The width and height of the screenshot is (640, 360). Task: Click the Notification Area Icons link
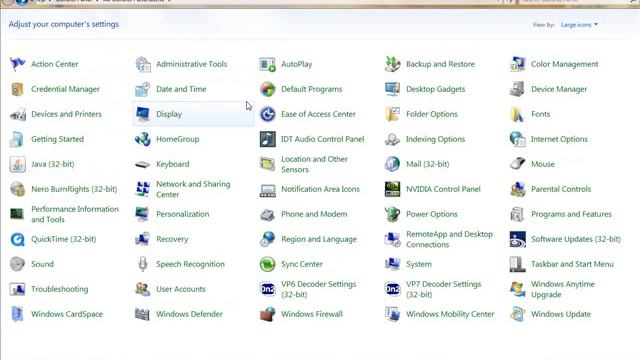tap(320, 189)
